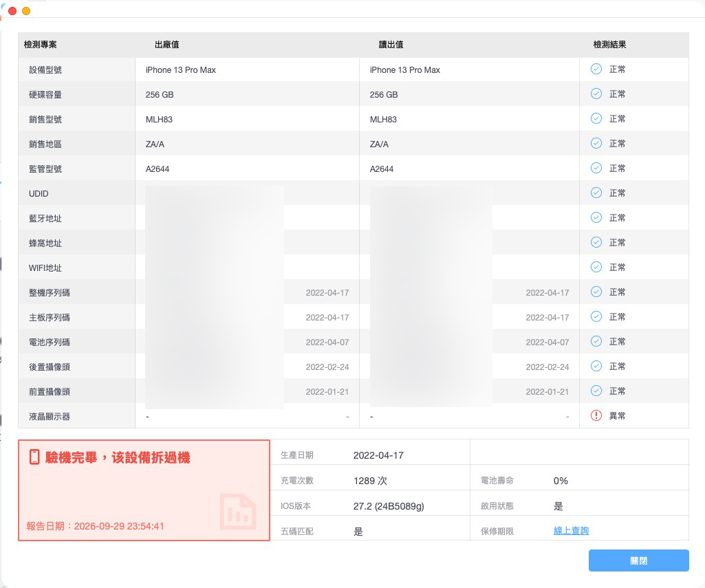Click the 硬碟容量 row check icon

tap(596, 94)
